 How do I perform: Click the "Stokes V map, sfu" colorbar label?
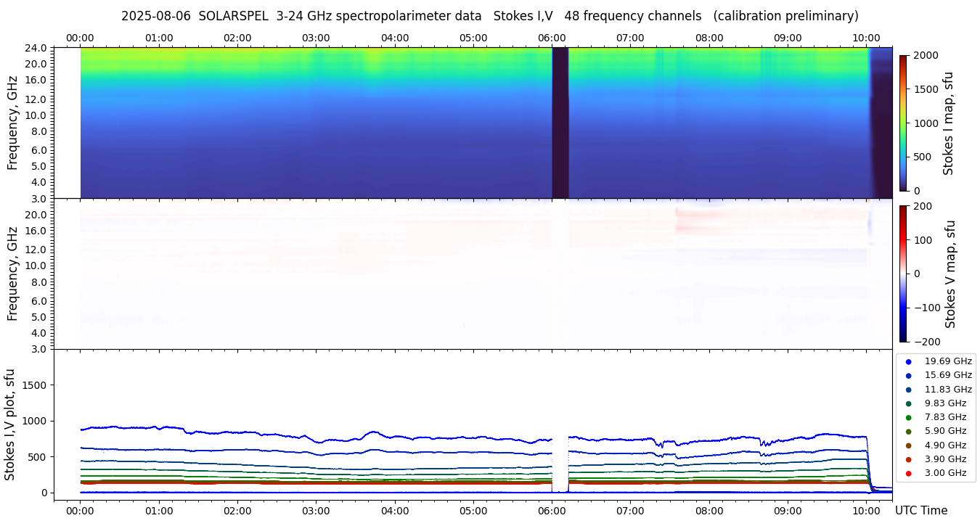pyautogui.click(x=950, y=274)
